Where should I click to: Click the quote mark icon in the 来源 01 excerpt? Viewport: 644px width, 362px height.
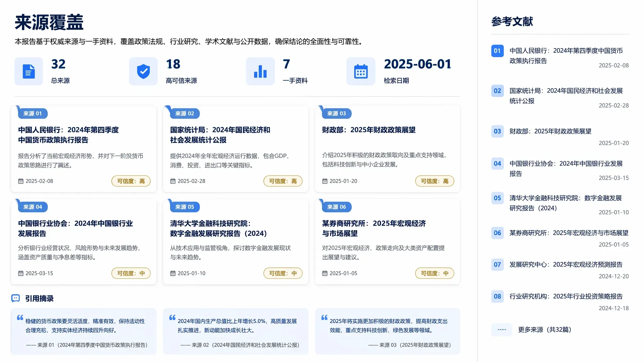pyautogui.click(x=20, y=317)
